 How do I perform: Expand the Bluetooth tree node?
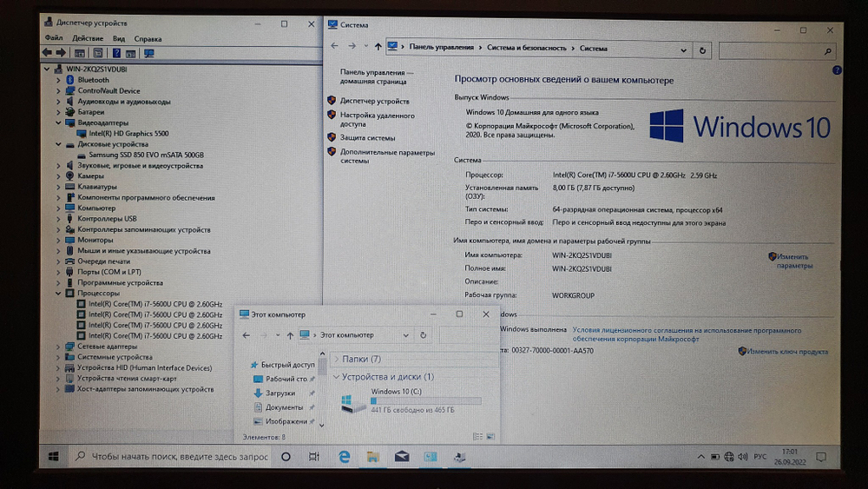[58, 80]
